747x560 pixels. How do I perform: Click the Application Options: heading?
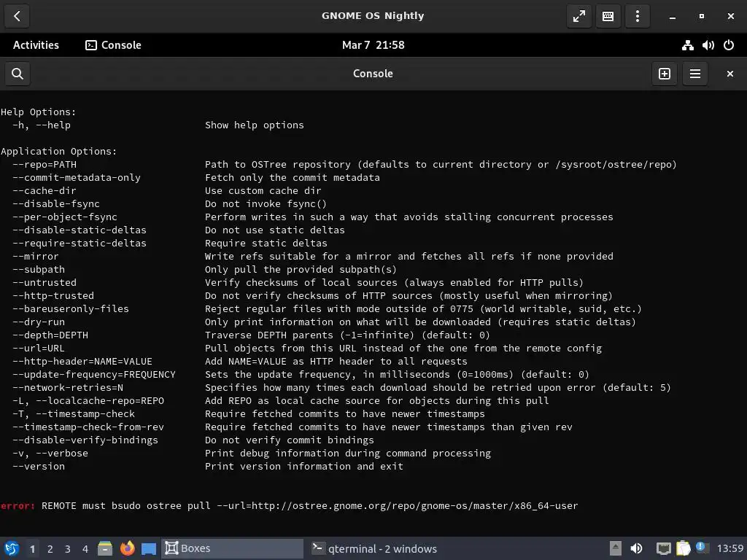59,152
